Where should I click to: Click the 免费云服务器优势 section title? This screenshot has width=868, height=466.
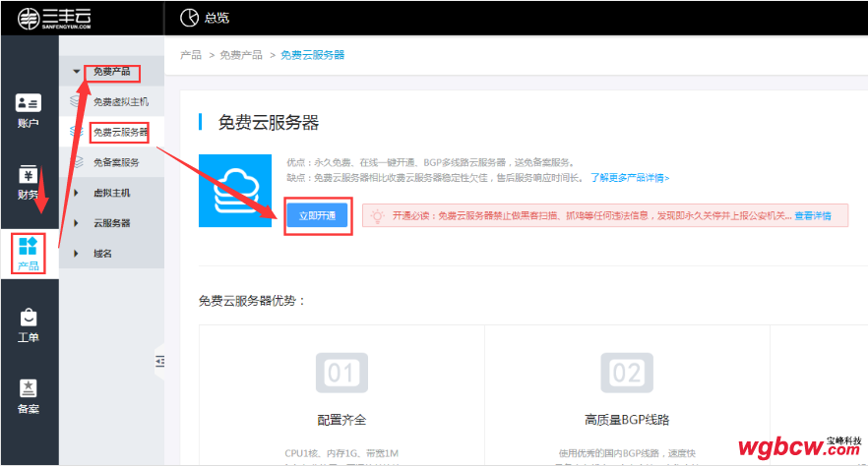[252, 301]
